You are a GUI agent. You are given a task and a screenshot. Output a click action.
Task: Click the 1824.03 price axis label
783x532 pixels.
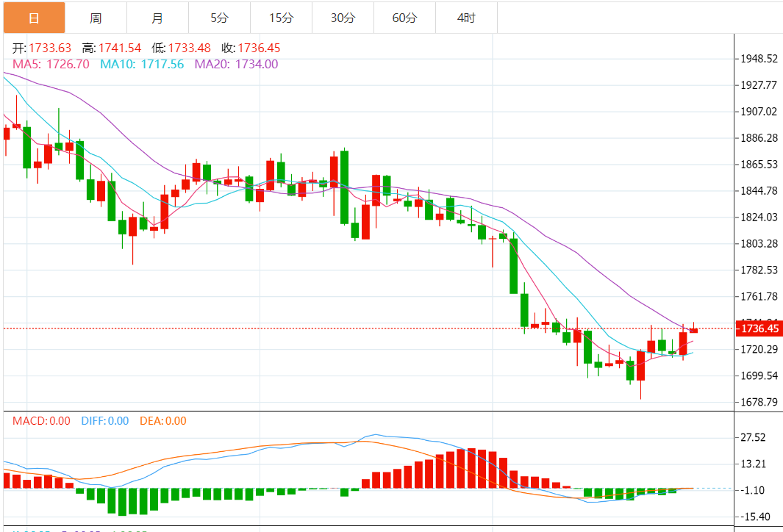(759, 218)
